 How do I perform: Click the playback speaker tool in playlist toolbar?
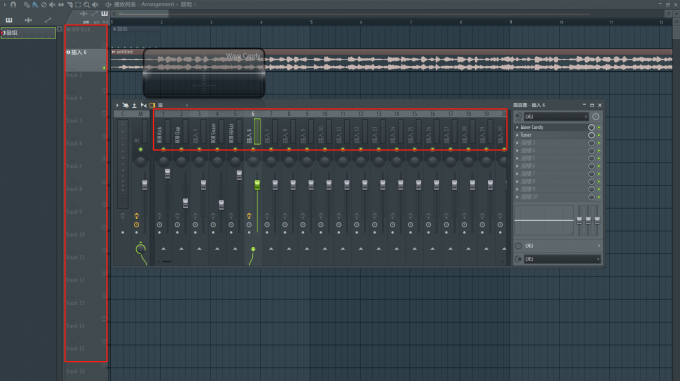95,4
